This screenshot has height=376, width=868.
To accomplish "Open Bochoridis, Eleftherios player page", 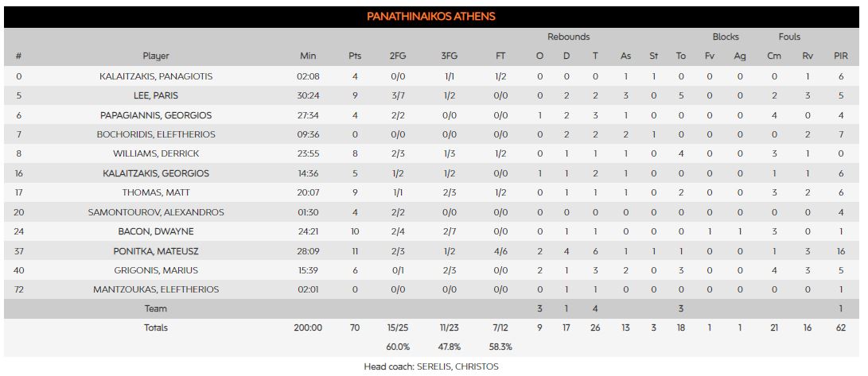I will [156, 134].
